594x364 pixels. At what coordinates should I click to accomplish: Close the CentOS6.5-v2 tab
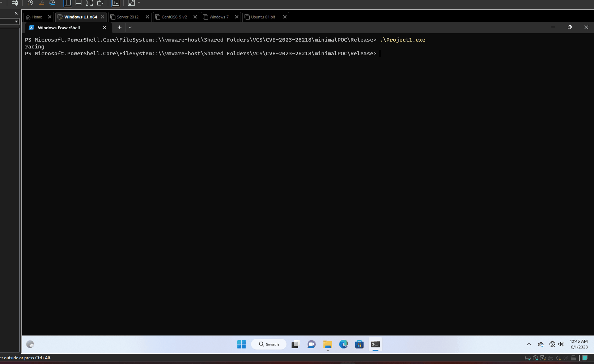(x=195, y=17)
